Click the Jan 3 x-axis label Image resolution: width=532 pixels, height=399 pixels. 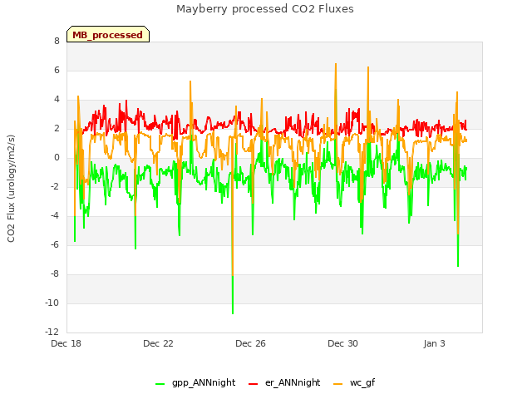pyautogui.click(x=434, y=343)
